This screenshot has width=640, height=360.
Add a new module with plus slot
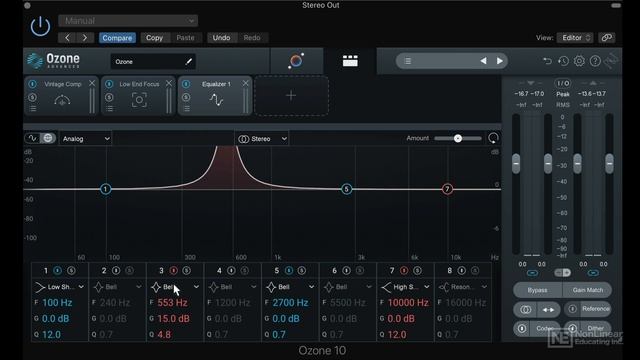(x=291, y=96)
